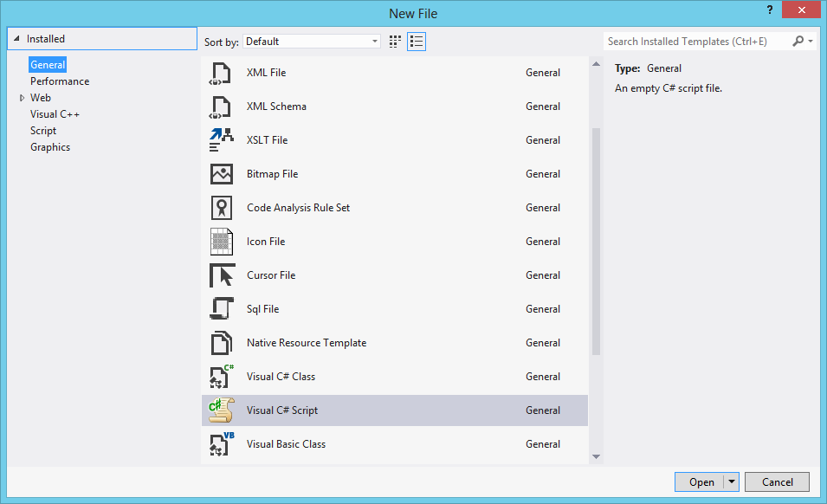Image resolution: width=827 pixels, height=504 pixels.
Task: Select the Script category
Action: point(43,131)
